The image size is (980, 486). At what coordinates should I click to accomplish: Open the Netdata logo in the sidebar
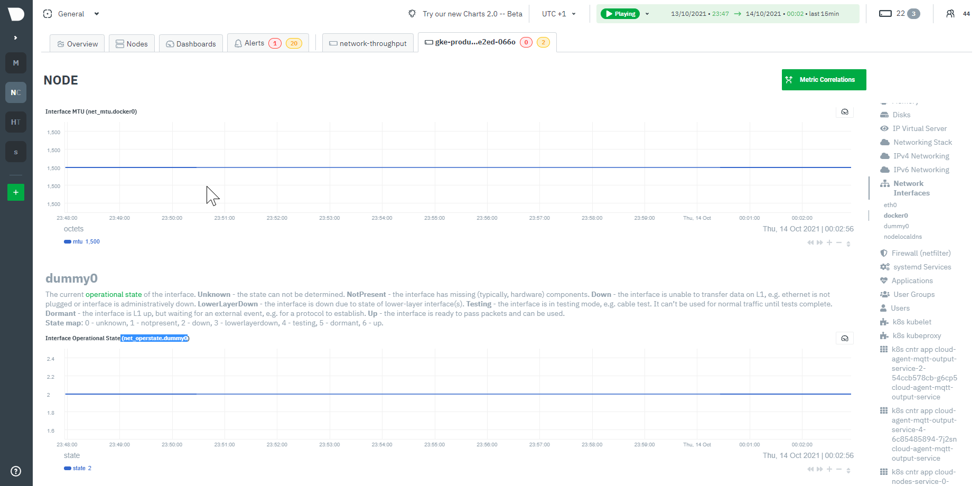[x=15, y=14]
